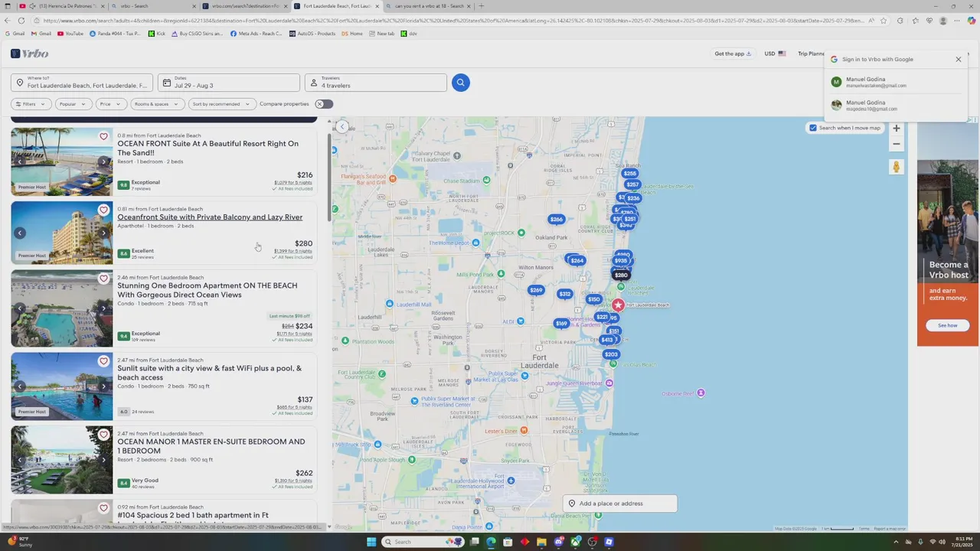The height and width of the screenshot is (551, 980).
Task: Bookmark this page with the star icon
Action: 884,21
